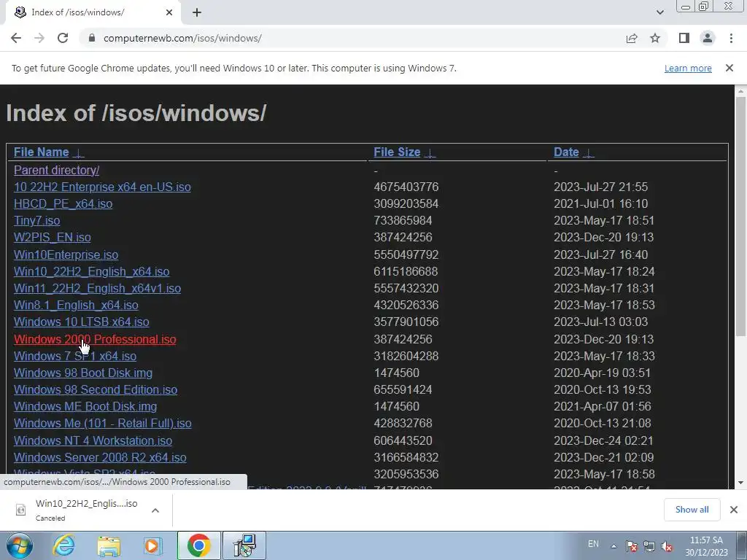
Task: Click date 2023-Dec-24 02:21
Action: [603, 440]
